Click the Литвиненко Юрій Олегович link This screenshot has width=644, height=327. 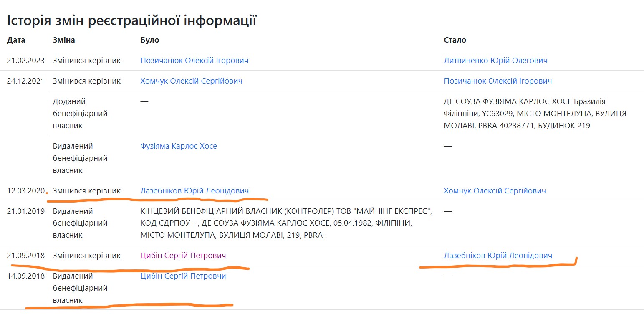tap(495, 61)
